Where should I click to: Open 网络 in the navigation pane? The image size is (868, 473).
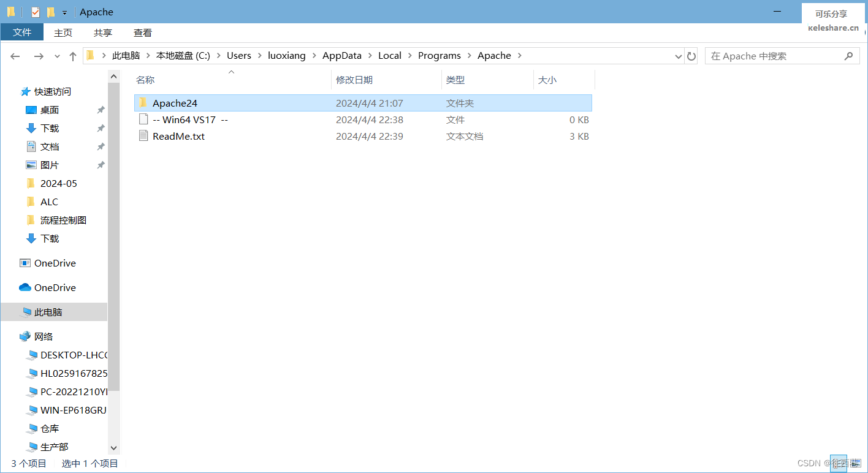(44, 336)
